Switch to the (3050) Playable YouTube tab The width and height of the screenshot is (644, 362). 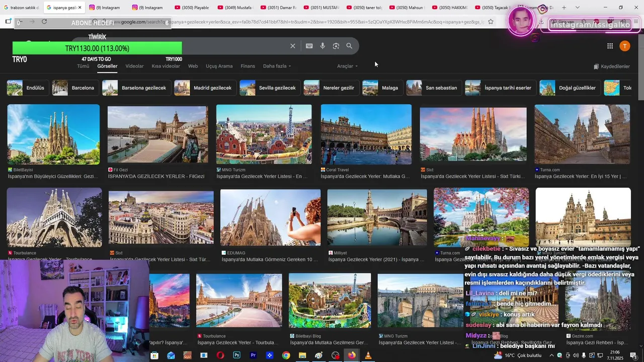click(x=192, y=8)
